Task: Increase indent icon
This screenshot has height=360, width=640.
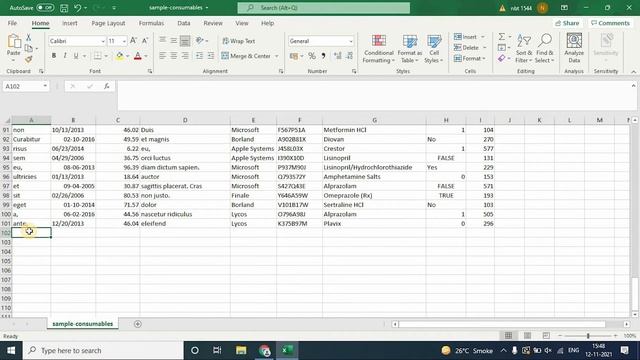Action: [211, 56]
